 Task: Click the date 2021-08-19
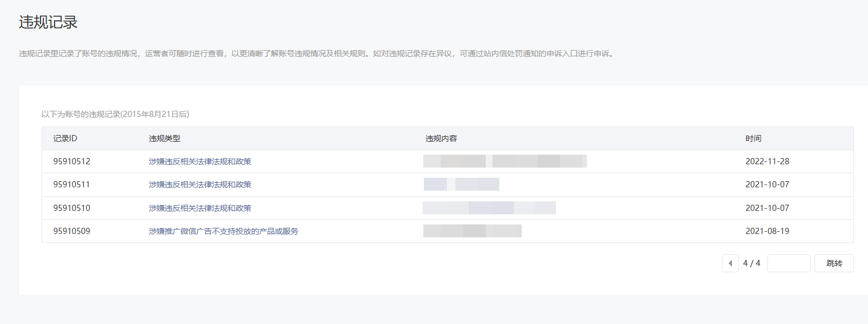767,231
